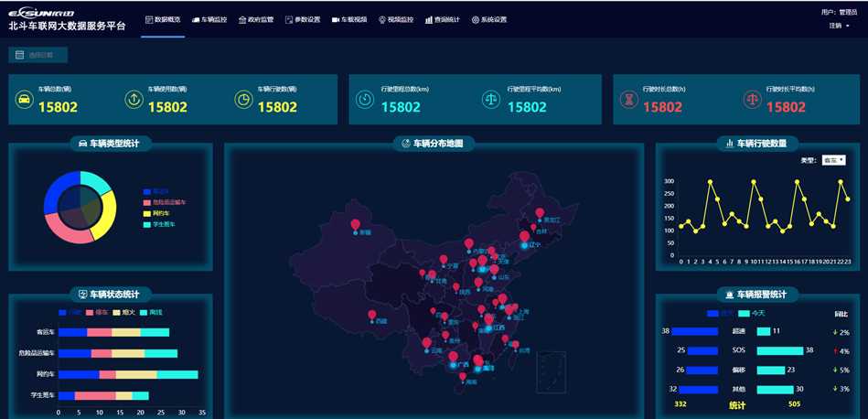
Task: Select the 视频监控 nav item
Action: tap(396, 19)
